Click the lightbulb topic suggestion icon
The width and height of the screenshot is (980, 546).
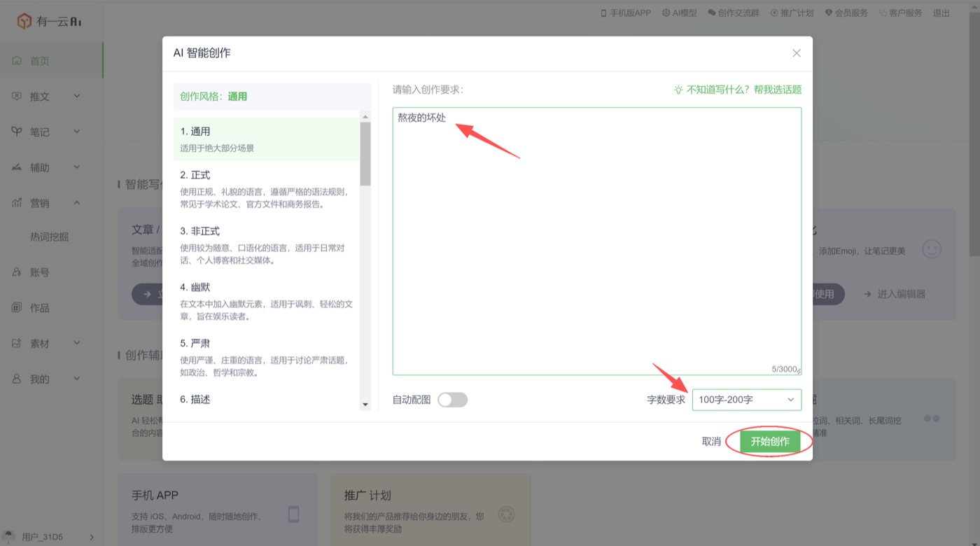[678, 90]
